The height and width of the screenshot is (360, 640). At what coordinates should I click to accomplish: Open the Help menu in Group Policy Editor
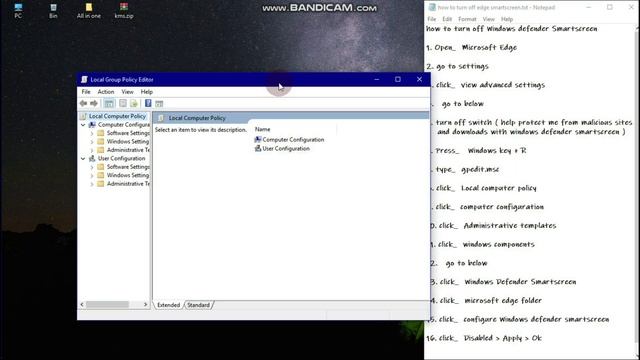pyautogui.click(x=147, y=92)
